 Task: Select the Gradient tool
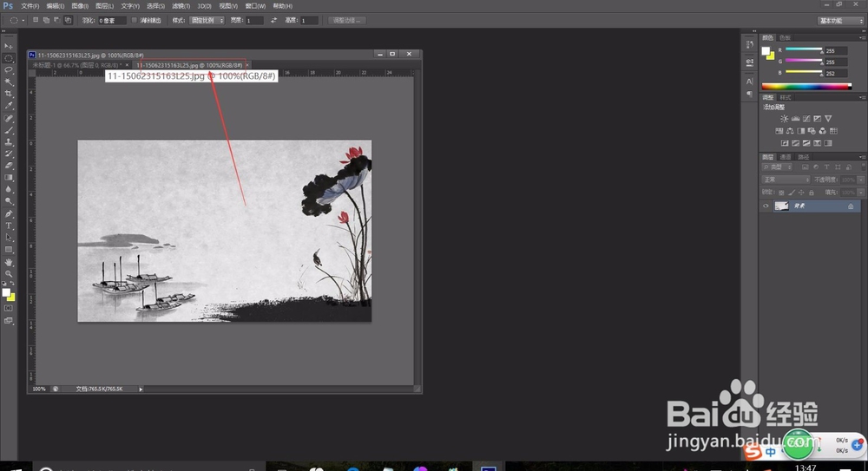(9, 178)
